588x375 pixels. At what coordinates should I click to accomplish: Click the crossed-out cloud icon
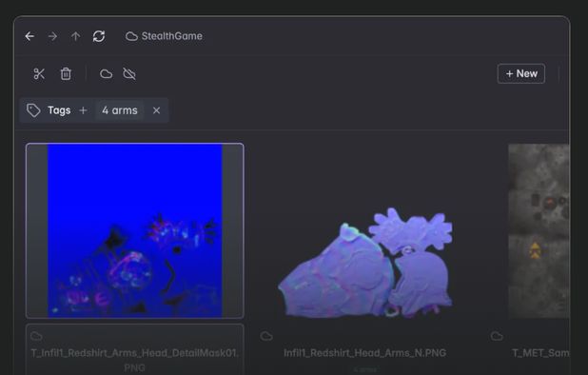click(129, 74)
